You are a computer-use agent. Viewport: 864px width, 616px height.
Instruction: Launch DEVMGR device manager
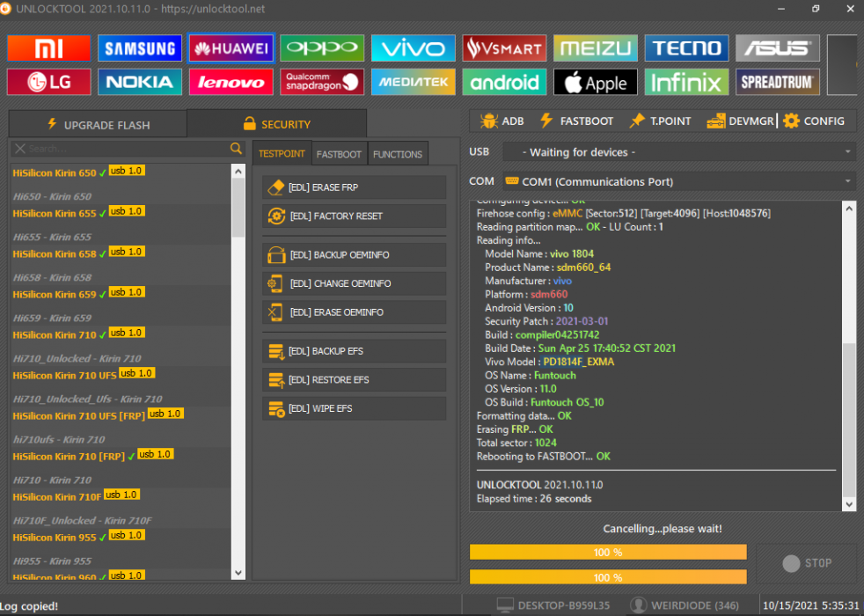pos(740,121)
